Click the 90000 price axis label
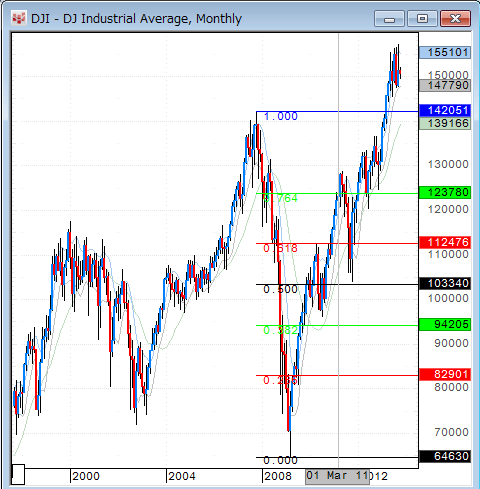 451,343
